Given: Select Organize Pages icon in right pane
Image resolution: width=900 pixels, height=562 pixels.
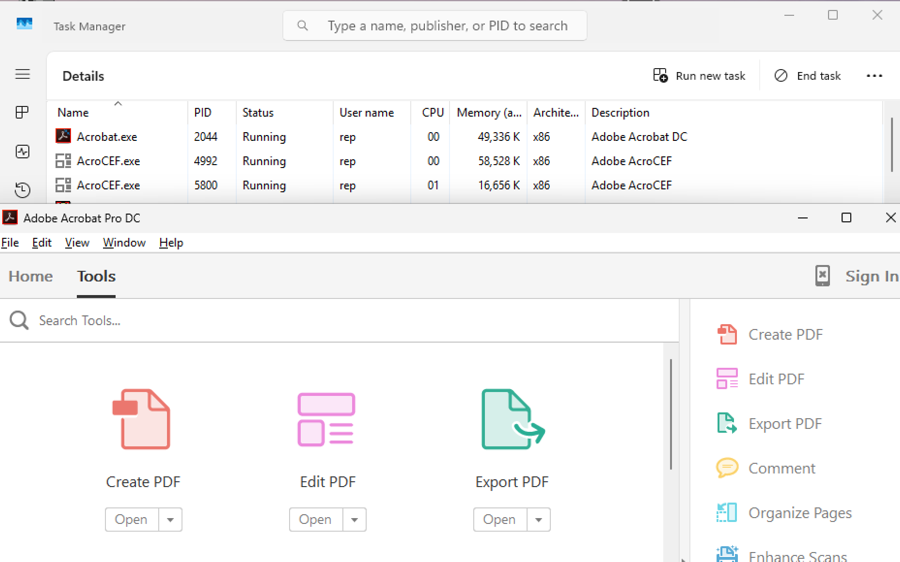Looking at the screenshot, I should [727, 512].
